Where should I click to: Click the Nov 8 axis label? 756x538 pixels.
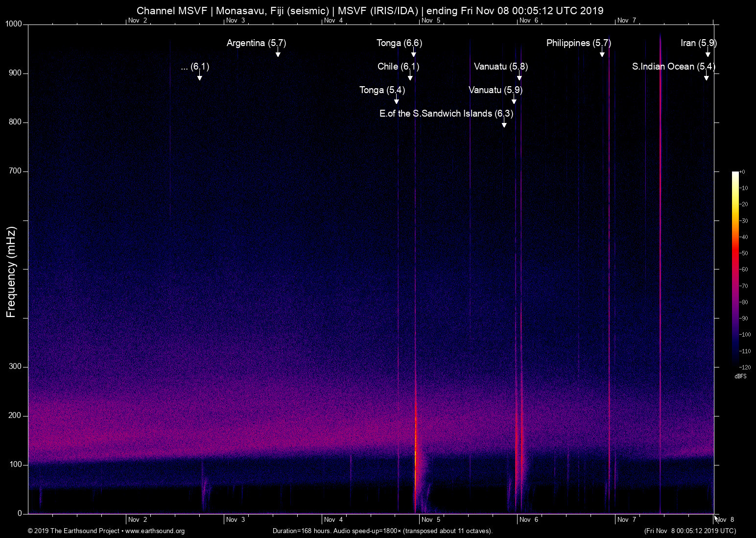[x=725, y=519]
